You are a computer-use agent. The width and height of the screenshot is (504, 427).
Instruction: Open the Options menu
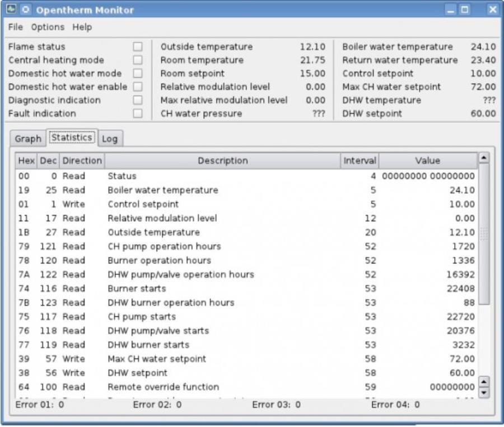48,27
